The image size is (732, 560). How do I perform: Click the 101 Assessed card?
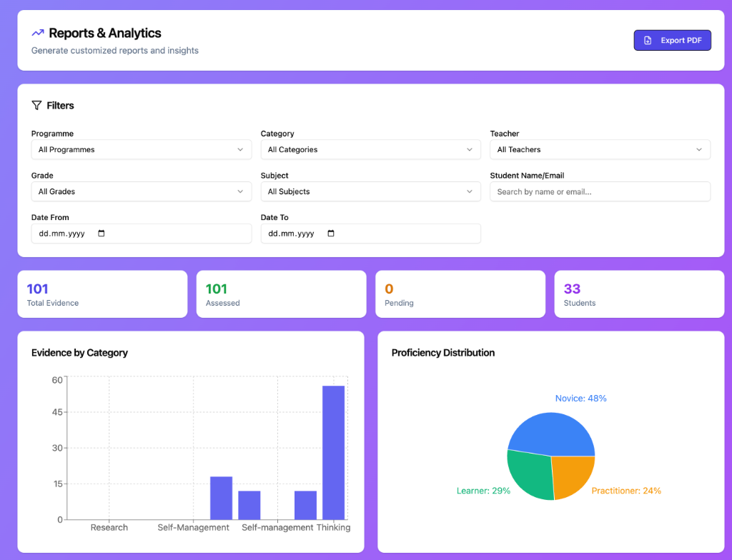tap(282, 294)
